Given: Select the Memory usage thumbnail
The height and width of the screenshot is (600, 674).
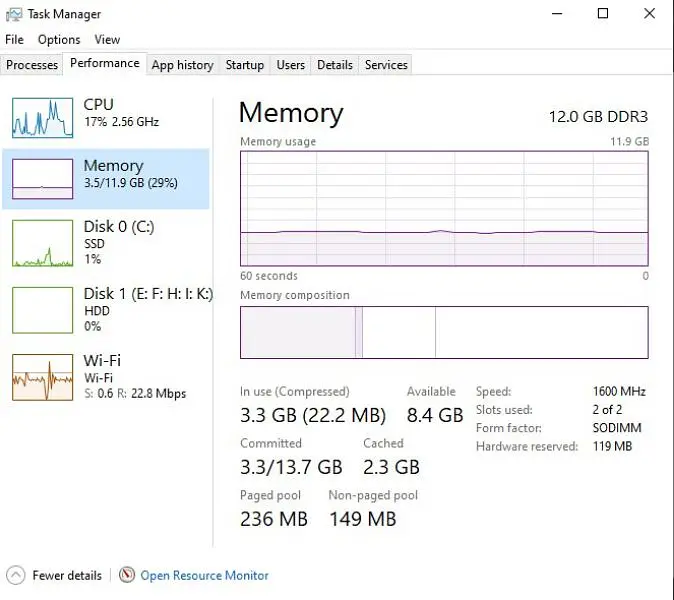Looking at the screenshot, I should tap(42, 179).
